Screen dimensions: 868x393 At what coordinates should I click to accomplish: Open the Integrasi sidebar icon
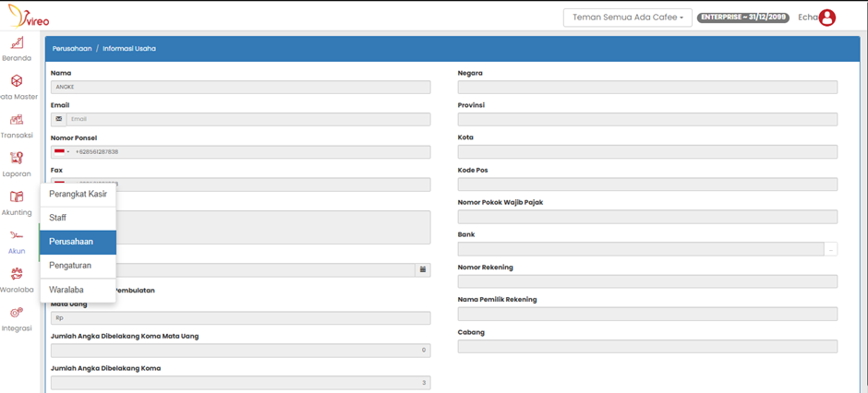click(17, 314)
